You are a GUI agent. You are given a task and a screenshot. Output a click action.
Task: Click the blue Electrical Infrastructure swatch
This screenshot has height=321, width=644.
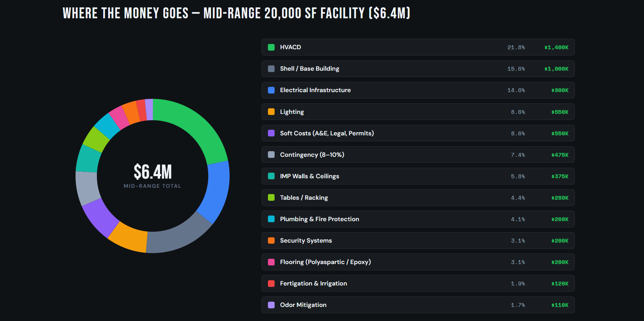271,90
